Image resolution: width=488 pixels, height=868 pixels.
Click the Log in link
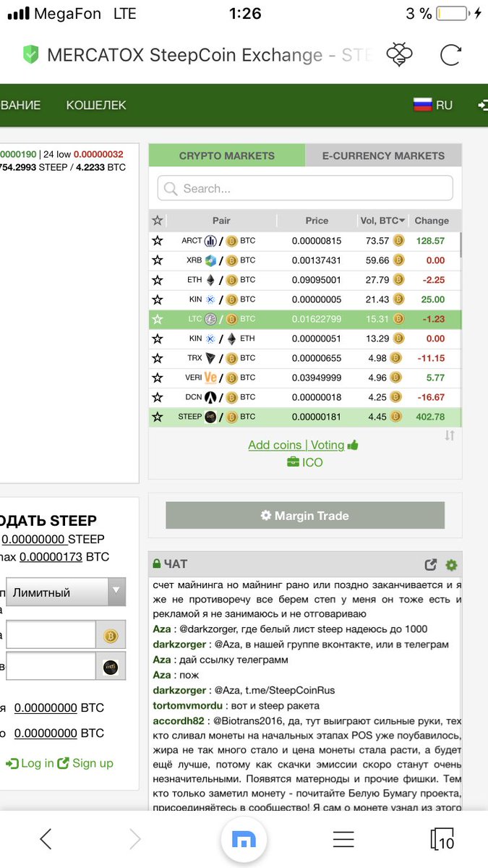point(30,763)
